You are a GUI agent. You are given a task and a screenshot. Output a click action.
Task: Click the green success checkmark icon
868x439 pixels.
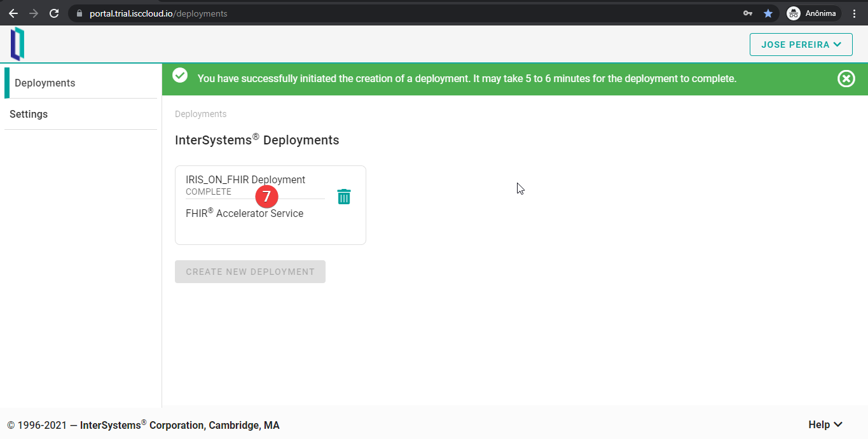pos(180,76)
